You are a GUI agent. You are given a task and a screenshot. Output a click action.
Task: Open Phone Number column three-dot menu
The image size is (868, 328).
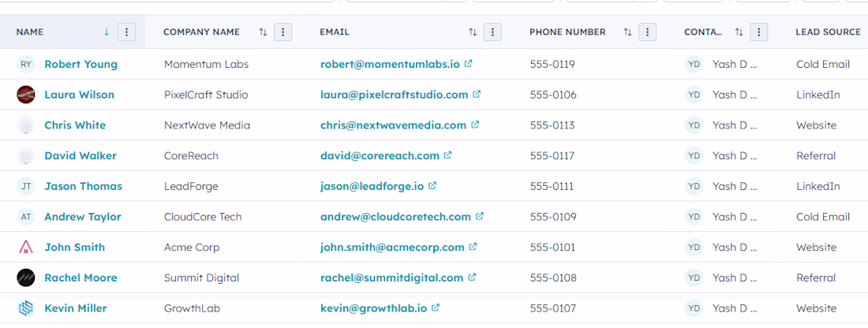tap(647, 32)
